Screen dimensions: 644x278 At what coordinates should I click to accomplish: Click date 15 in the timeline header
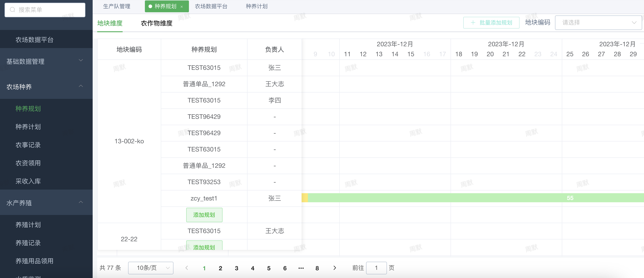[x=411, y=54]
